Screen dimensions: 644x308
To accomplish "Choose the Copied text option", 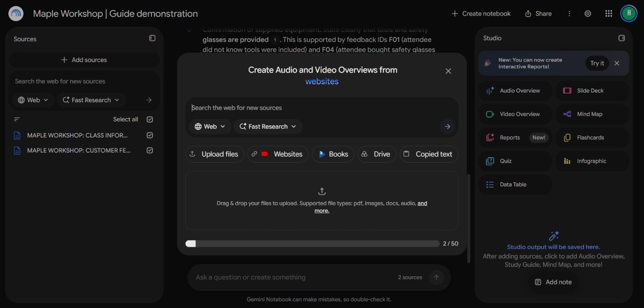I will (x=429, y=154).
